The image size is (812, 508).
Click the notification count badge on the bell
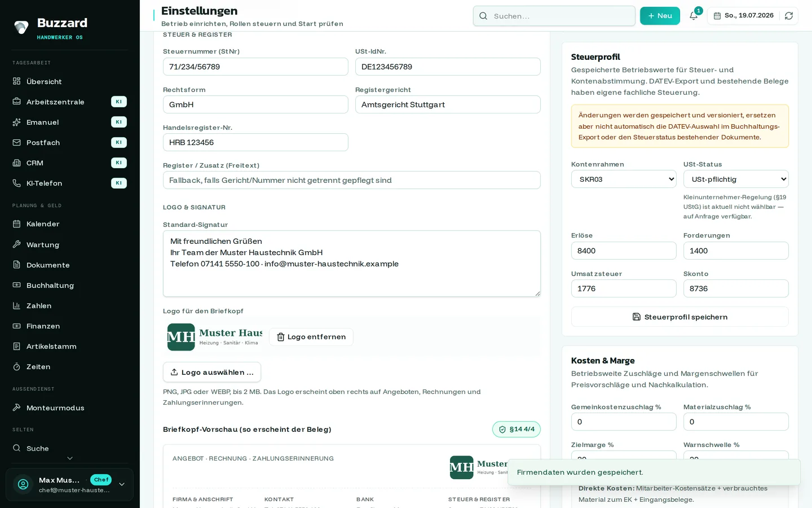tap(699, 11)
